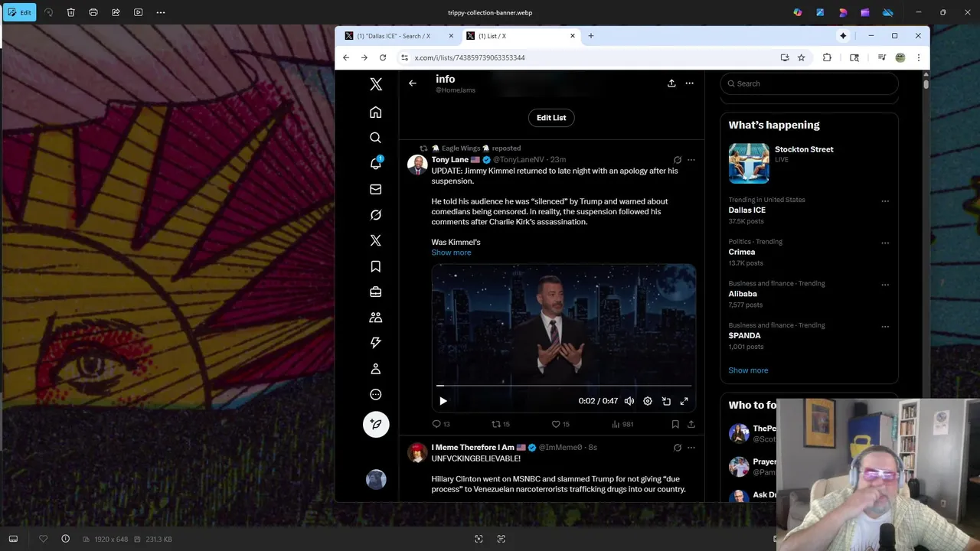This screenshot has height=551, width=980.
Task: Delete image with Photos trash icon
Action: point(70,12)
